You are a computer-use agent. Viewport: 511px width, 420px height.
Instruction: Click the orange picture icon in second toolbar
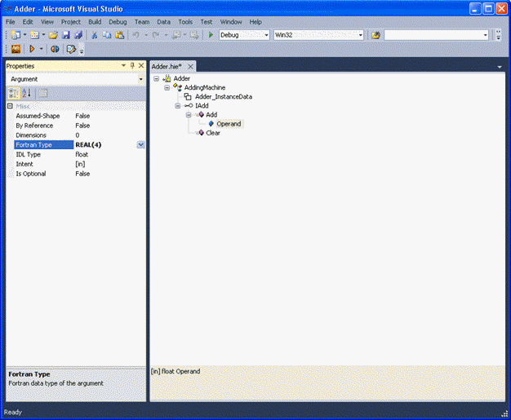pyautogui.click(x=16, y=49)
